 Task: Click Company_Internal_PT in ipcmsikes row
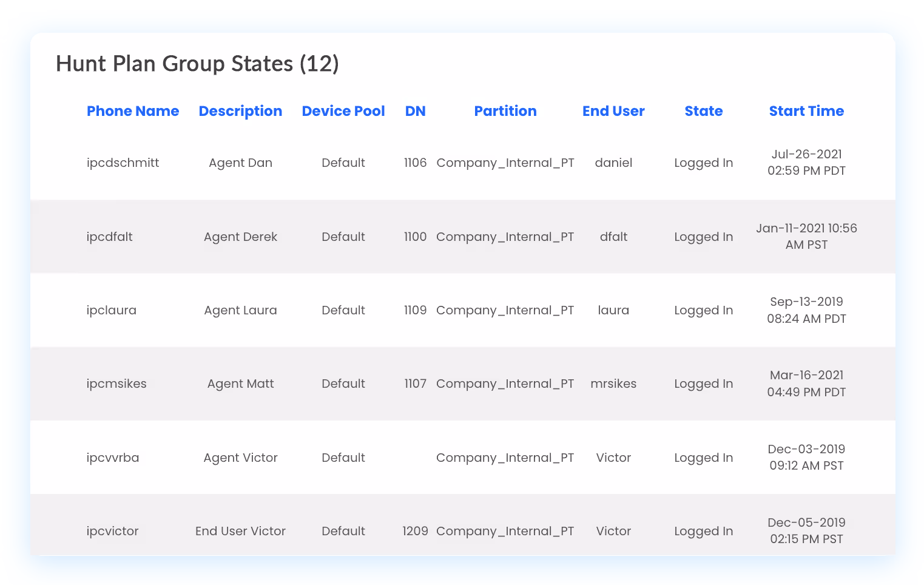pyautogui.click(x=505, y=384)
